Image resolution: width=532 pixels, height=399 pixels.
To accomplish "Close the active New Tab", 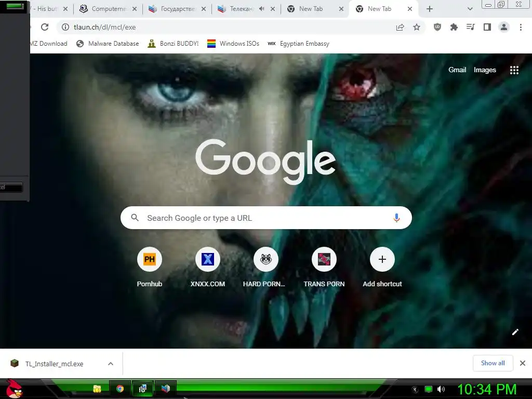I will coord(409,9).
